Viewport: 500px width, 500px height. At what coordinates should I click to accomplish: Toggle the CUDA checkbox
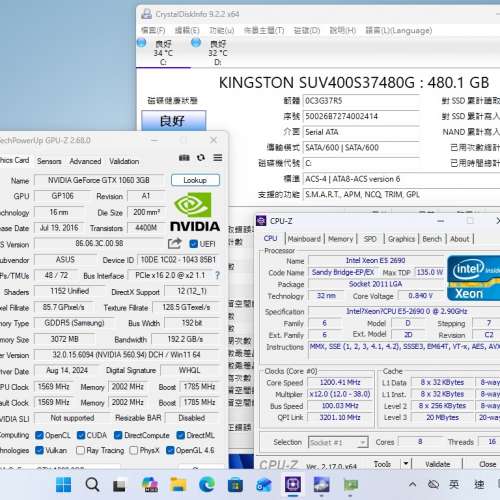click(81, 435)
